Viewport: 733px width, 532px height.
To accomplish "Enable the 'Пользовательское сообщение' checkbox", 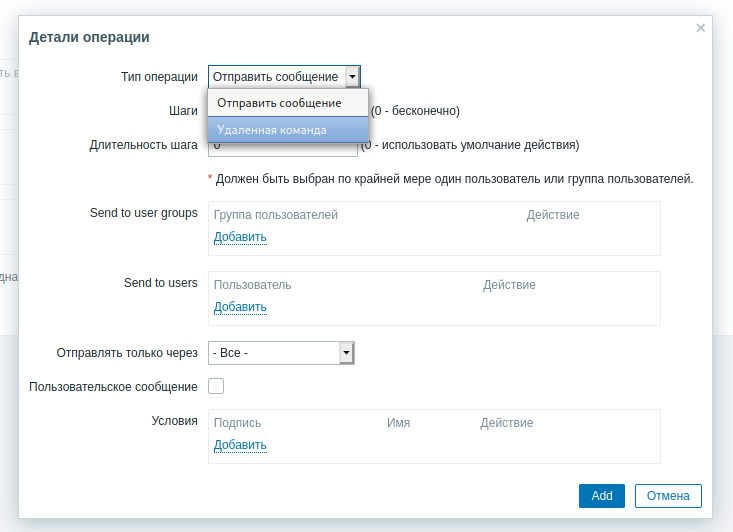I will click(x=216, y=386).
